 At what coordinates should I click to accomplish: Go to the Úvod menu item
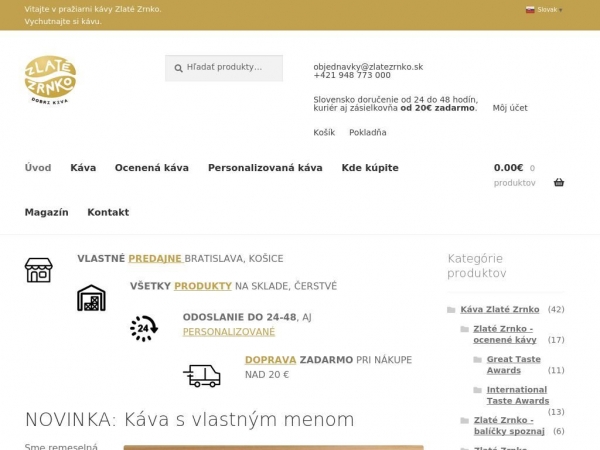click(38, 168)
